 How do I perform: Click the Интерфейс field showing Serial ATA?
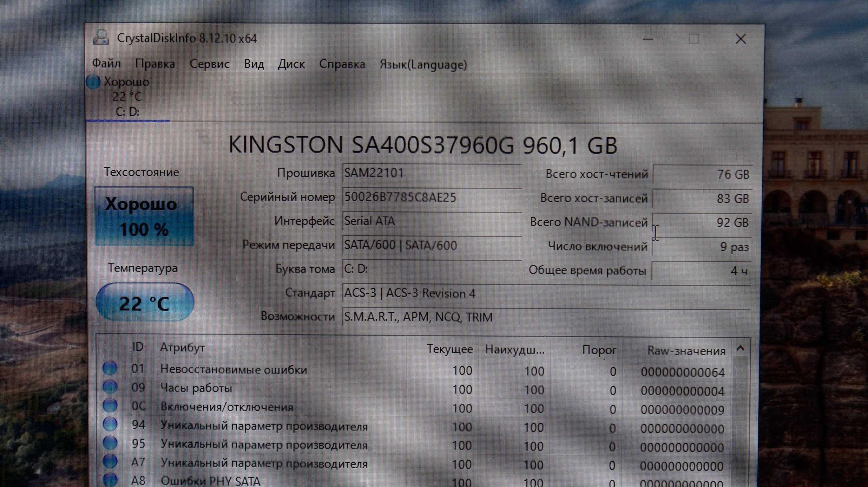[x=432, y=221]
